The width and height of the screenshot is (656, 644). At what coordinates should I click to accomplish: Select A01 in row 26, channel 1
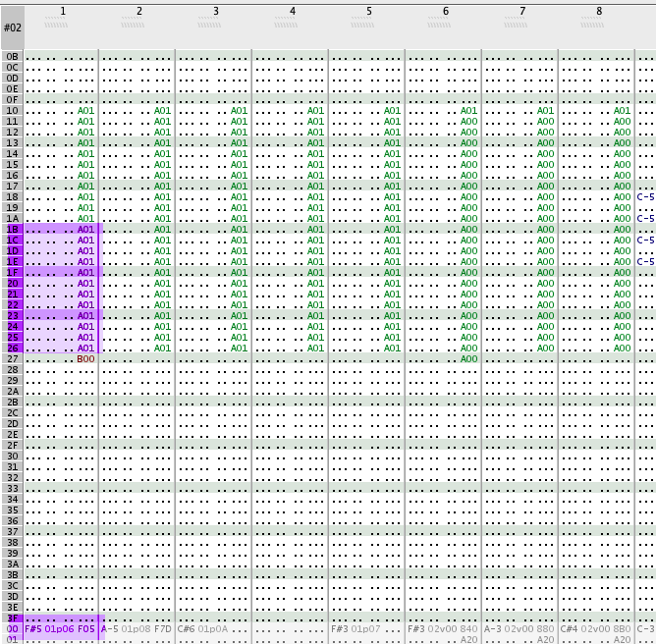85,348
